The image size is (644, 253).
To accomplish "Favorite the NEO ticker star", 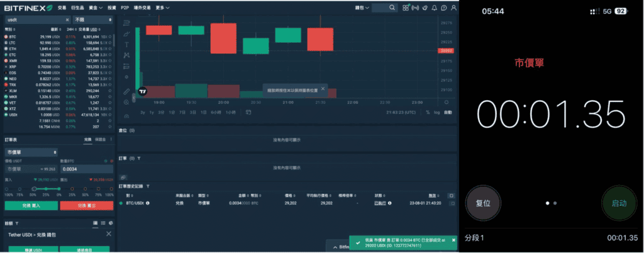I will click(109, 79).
